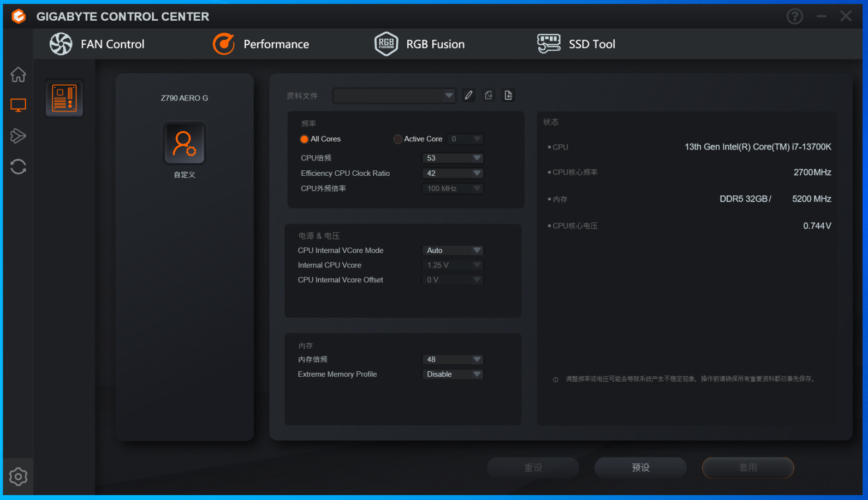
Task: Click the 5200 MHz memory speed value
Action: [812, 199]
